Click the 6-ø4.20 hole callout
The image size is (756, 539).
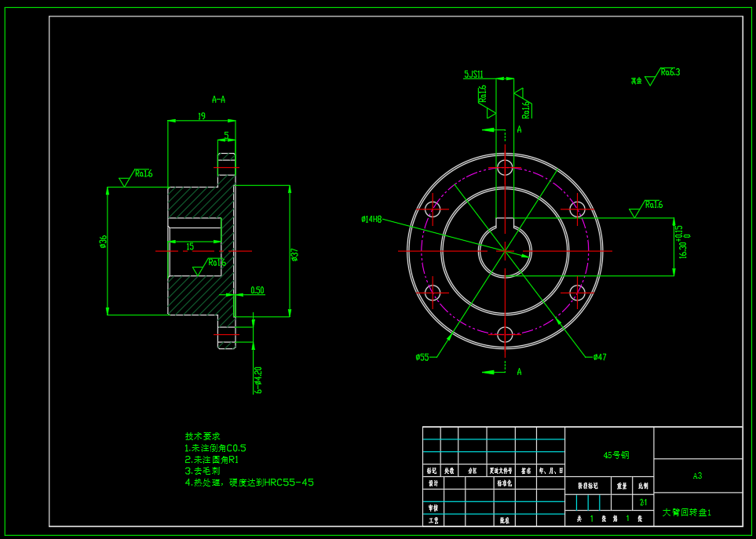pyautogui.click(x=258, y=380)
